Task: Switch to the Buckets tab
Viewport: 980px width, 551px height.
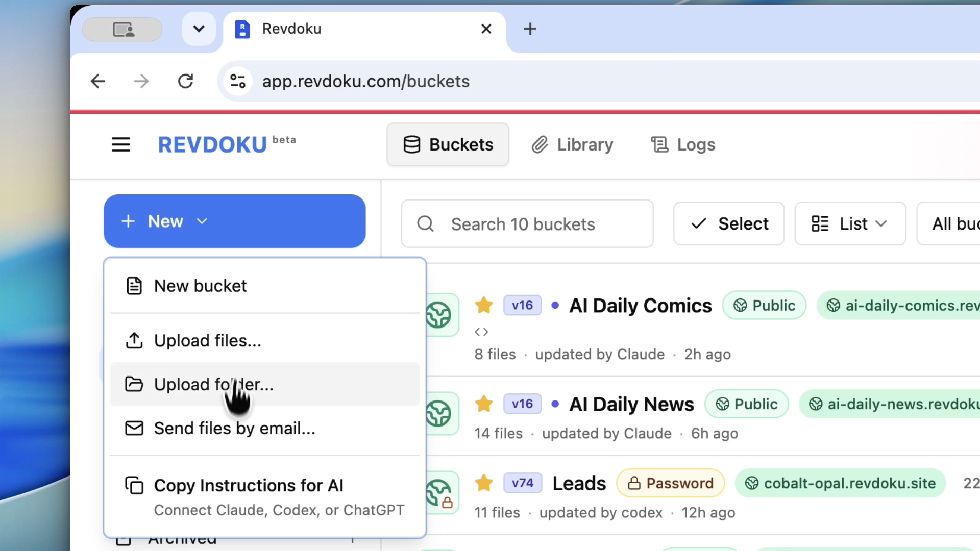Action: tap(448, 144)
